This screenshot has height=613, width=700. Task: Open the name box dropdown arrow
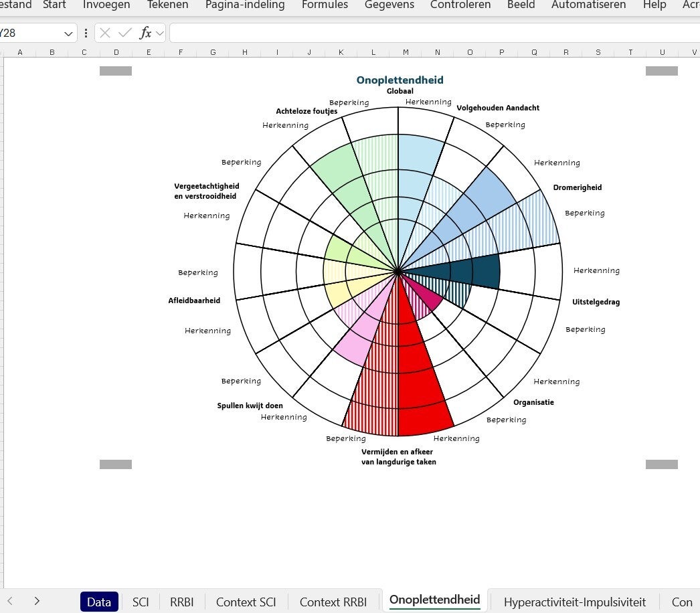(68, 33)
